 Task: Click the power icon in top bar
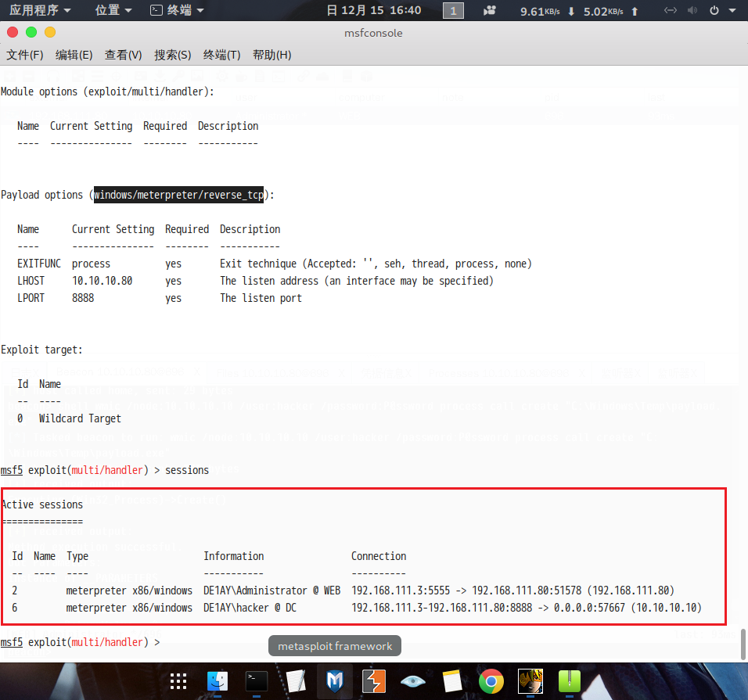pos(714,10)
